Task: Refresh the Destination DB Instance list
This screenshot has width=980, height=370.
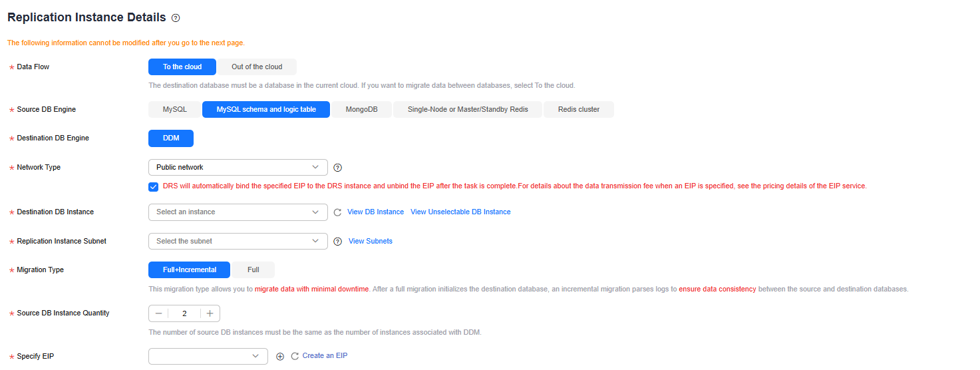Action: click(337, 212)
